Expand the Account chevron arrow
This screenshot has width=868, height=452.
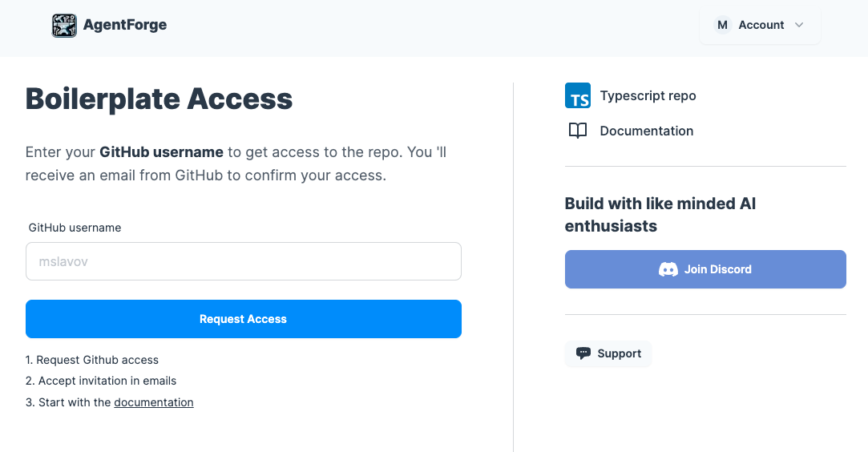coord(799,25)
